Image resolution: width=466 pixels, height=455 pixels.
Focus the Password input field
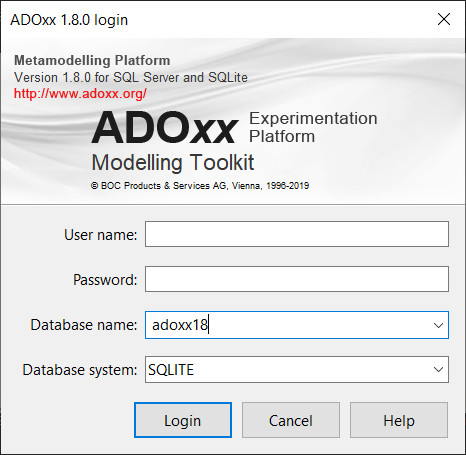click(x=297, y=279)
